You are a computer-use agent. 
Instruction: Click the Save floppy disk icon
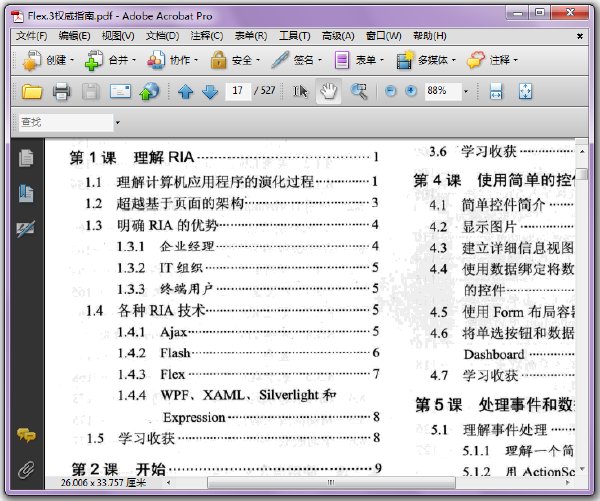pos(91,92)
